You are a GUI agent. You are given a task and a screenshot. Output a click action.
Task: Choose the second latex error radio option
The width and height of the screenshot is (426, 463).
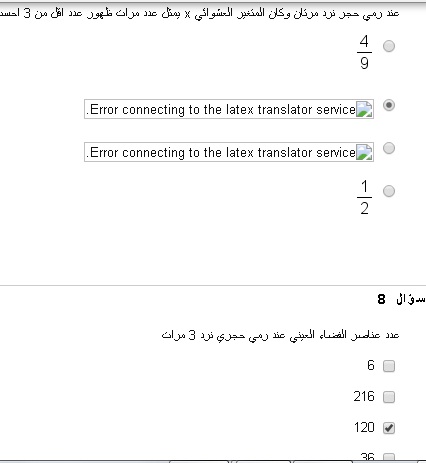click(x=389, y=148)
